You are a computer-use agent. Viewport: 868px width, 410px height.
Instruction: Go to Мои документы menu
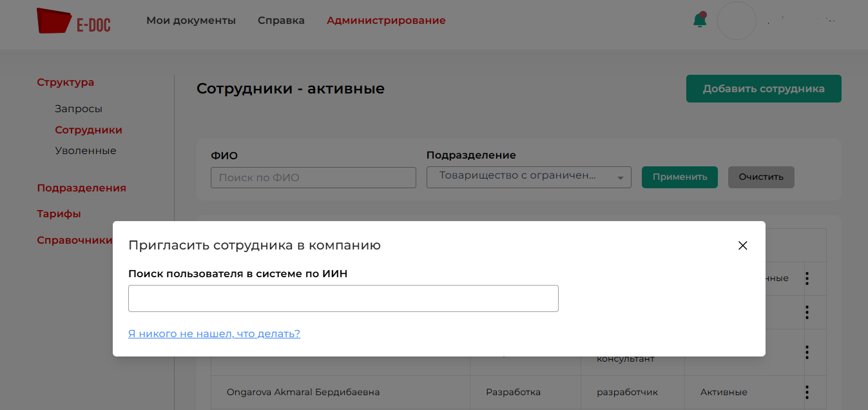pos(191,21)
